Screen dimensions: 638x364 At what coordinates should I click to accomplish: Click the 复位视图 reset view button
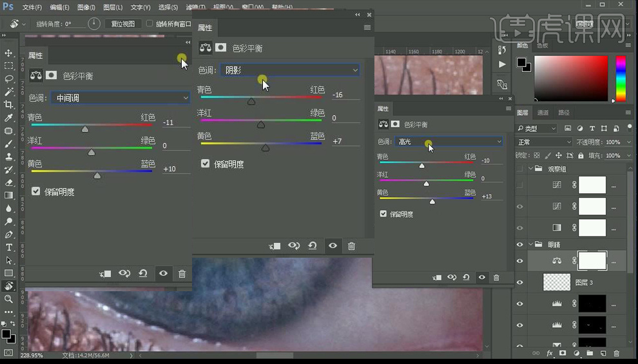(123, 24)
